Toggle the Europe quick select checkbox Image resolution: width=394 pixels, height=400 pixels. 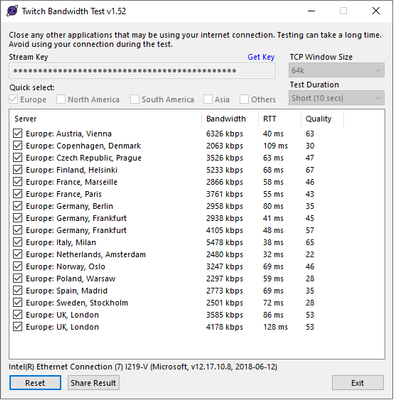pyautogui.click(x=14, y=99)
